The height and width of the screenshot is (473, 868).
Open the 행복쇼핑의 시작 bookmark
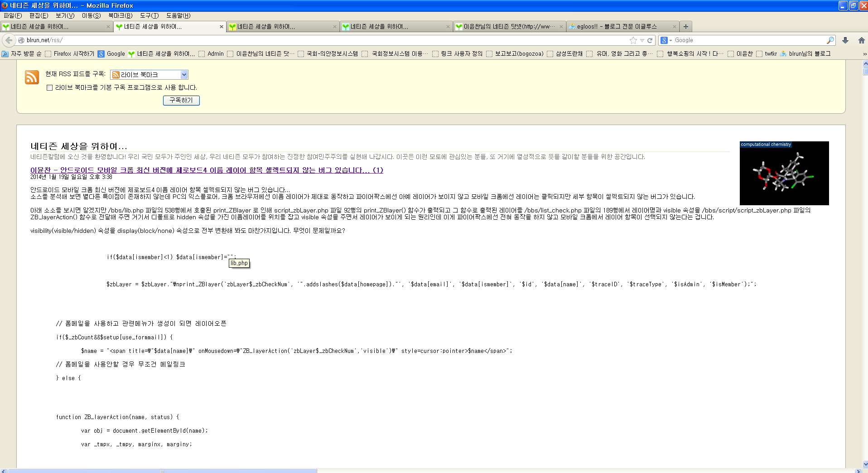690,53
